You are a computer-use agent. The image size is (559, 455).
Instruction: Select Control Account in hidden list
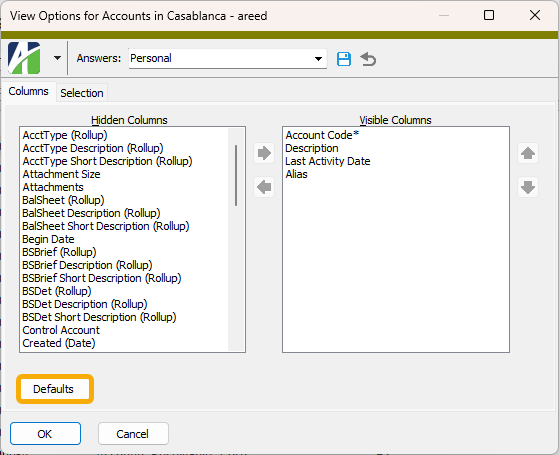coord(61,330)
